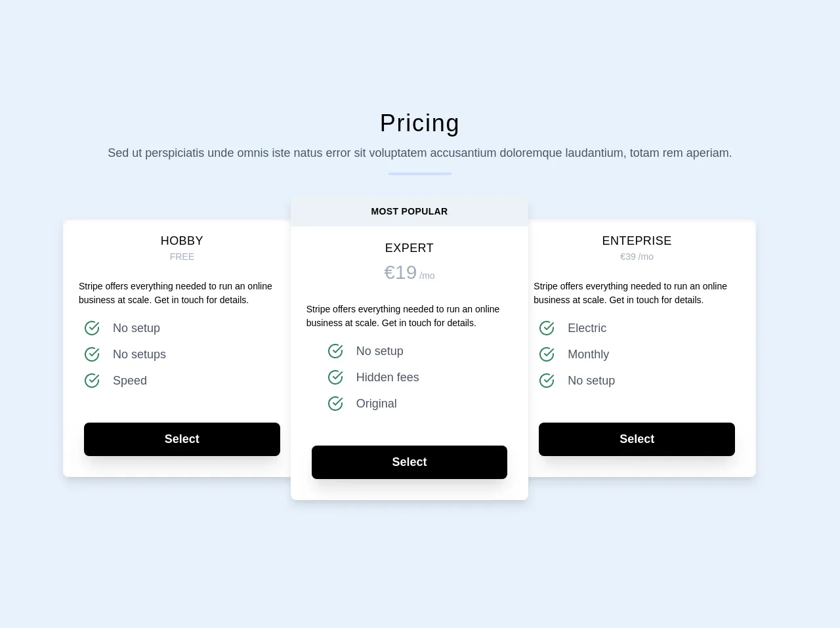
Task: Click check icon beside "Hidden fees"
Action: [335, 377]
